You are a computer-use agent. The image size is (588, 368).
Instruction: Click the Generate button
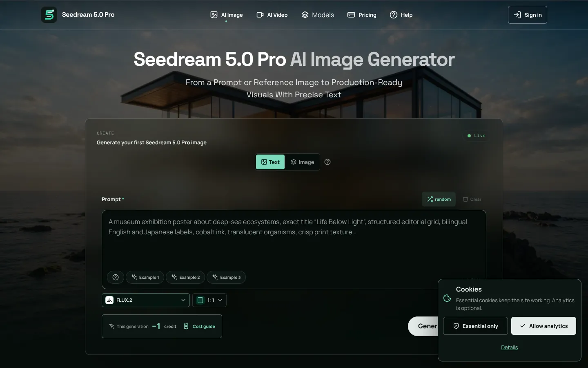423,326
